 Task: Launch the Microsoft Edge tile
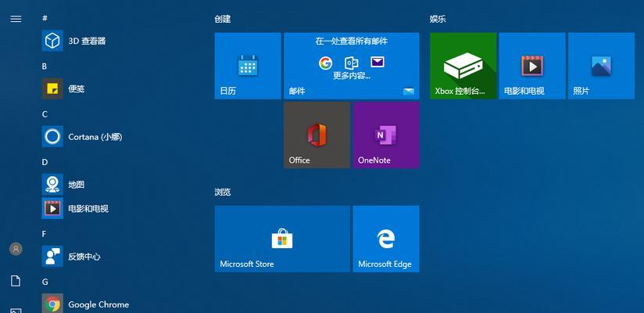pos(385,239)
